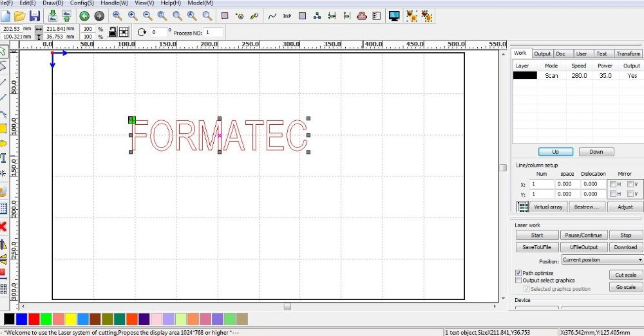The width and height of the screenshot is (644, 336).
Task: Undo with the green back arrow
Action: [x=84, y=16]
